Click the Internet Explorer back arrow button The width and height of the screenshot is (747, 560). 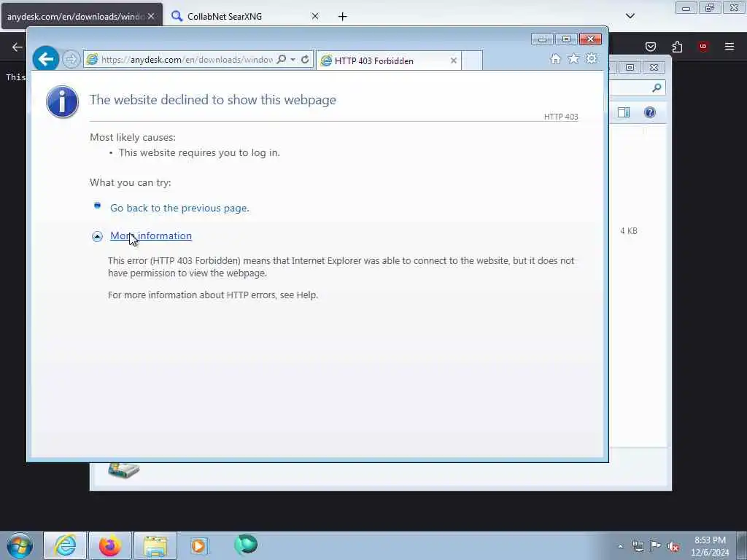click(46, 59)
